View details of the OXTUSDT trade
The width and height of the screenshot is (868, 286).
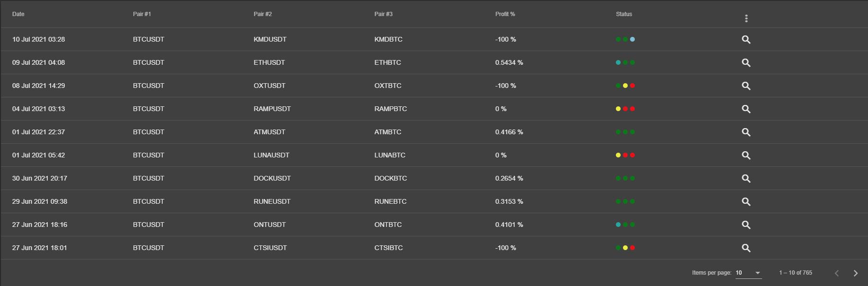[746, 86]
